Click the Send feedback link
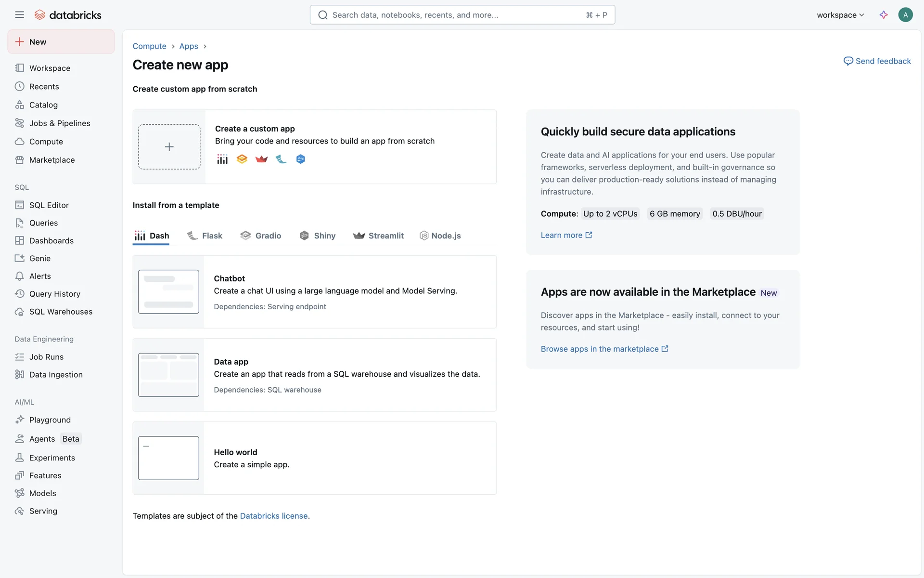This screenshot has width=924, height=578. (877, 61)
